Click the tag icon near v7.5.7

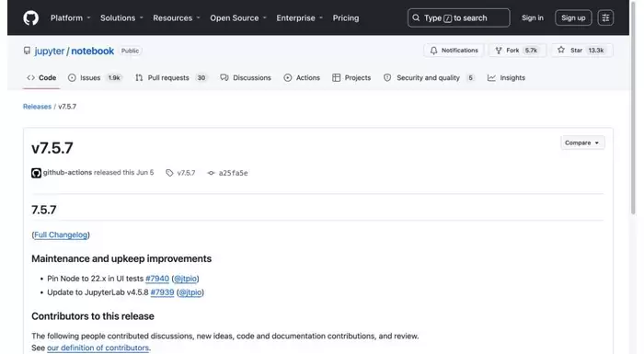pyautogui.click(x=169, y=173)
